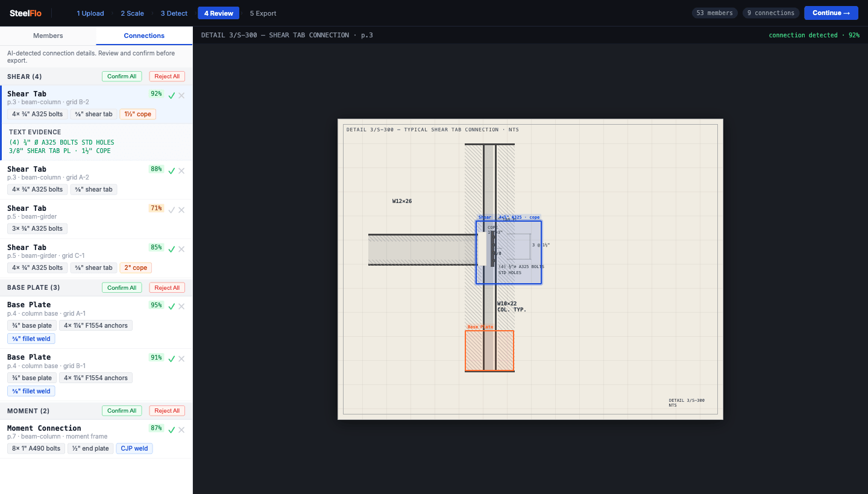Click the SteelFlo logo
The width and height of the screenshot is (868, 494).
click(x=25, y=13)
